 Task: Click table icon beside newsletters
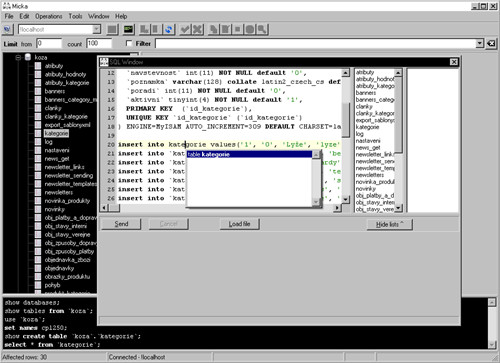[x=38, y=192]
